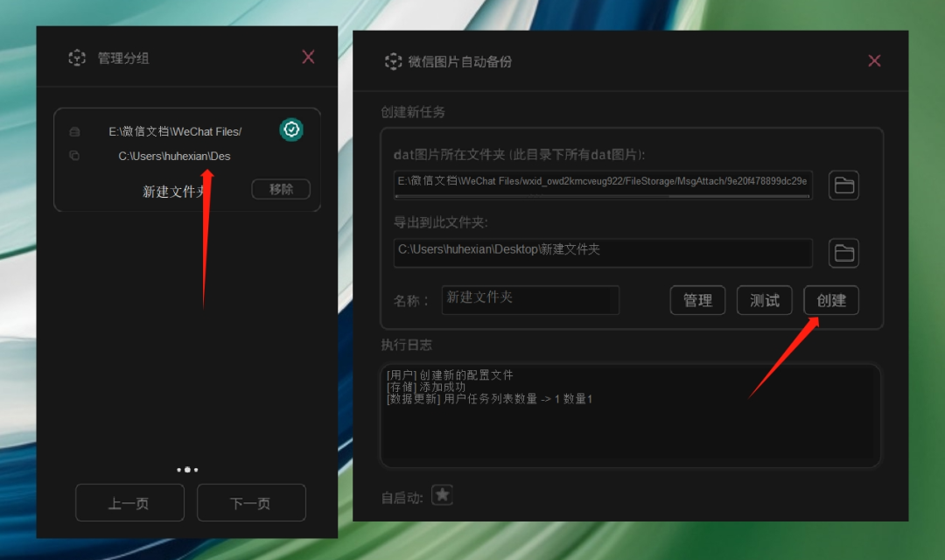Click the 导出到此文件夹: label
The width and height of the screenshot is (945, 560).
tap(440, 222)
